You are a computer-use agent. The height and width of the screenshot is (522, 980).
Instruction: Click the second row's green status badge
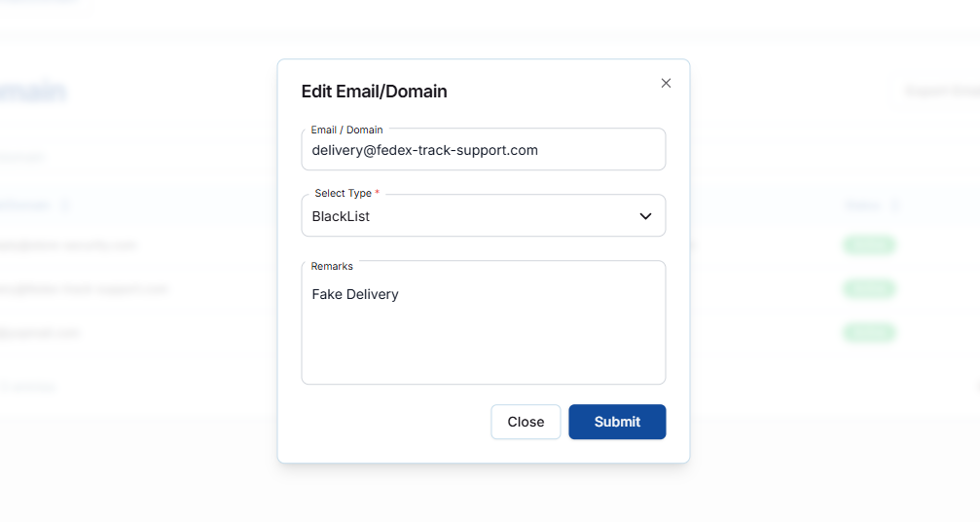tap(868, 289)
